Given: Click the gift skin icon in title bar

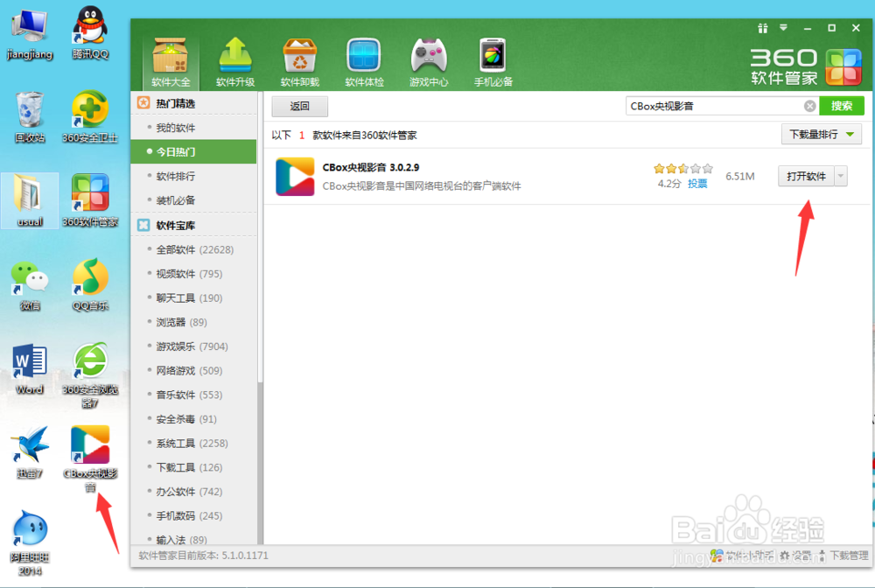Looking at the screenshot, I should click(x=762, y=28).
